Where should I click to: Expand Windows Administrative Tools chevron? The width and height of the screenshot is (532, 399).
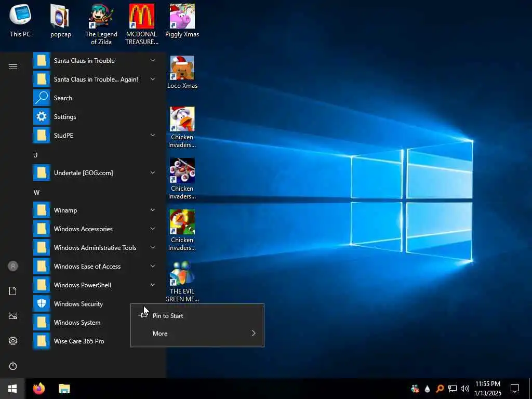tap(153, 247)
